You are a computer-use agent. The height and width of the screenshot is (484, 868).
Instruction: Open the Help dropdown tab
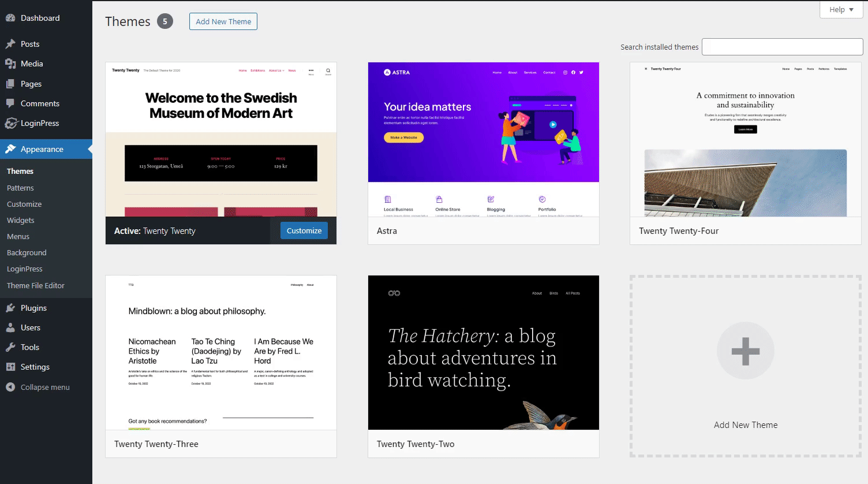pyautogui.click(x=841, y=9)
